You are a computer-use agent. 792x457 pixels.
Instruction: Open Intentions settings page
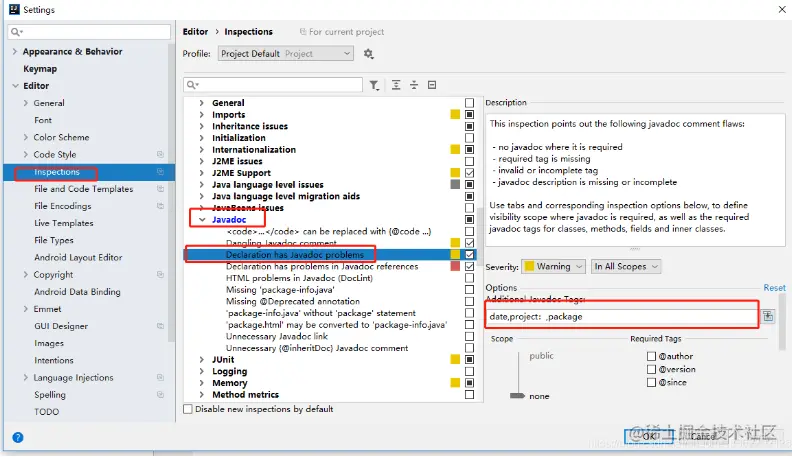54,361
